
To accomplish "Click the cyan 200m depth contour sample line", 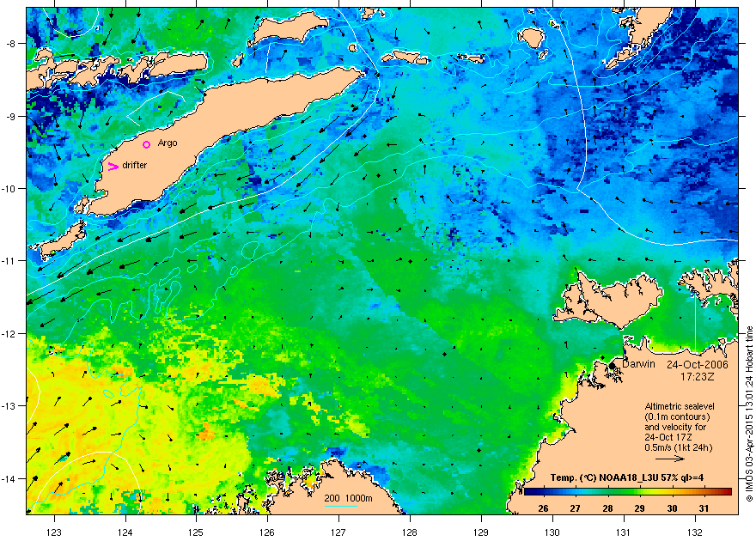I will [341, 506].
